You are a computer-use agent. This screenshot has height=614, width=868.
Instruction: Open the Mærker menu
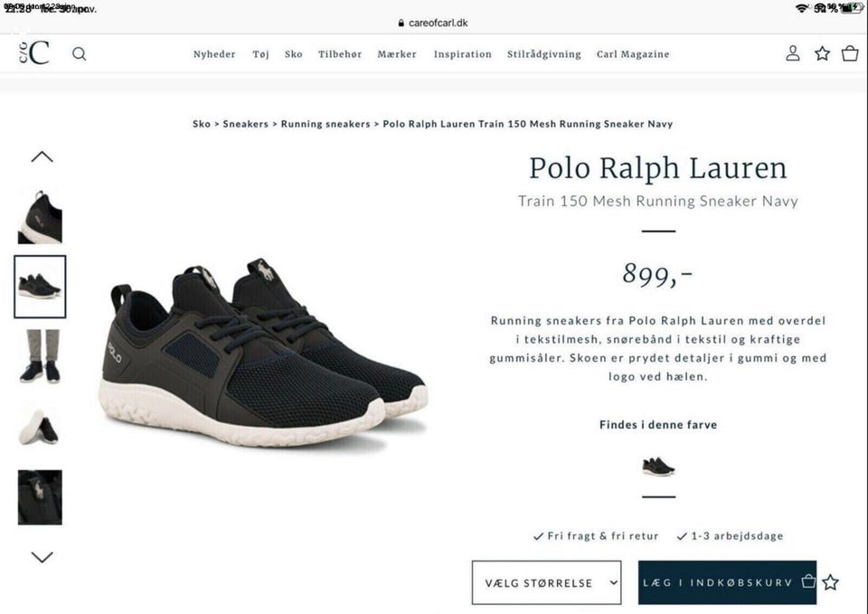[x=396, y=54]
